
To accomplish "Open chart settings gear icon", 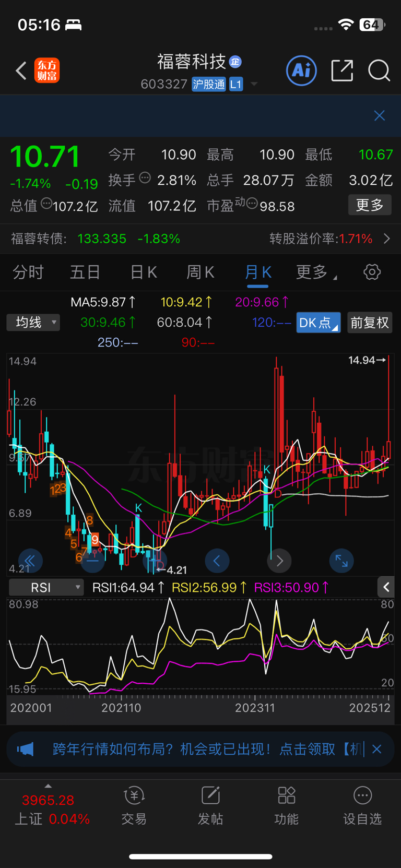I will [372, 272].
